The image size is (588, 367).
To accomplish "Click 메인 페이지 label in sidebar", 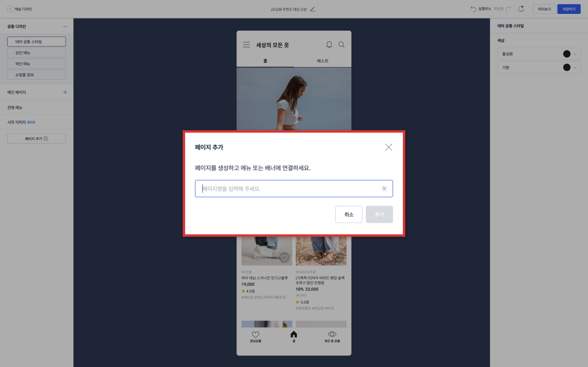I will (x=17, y=92).
